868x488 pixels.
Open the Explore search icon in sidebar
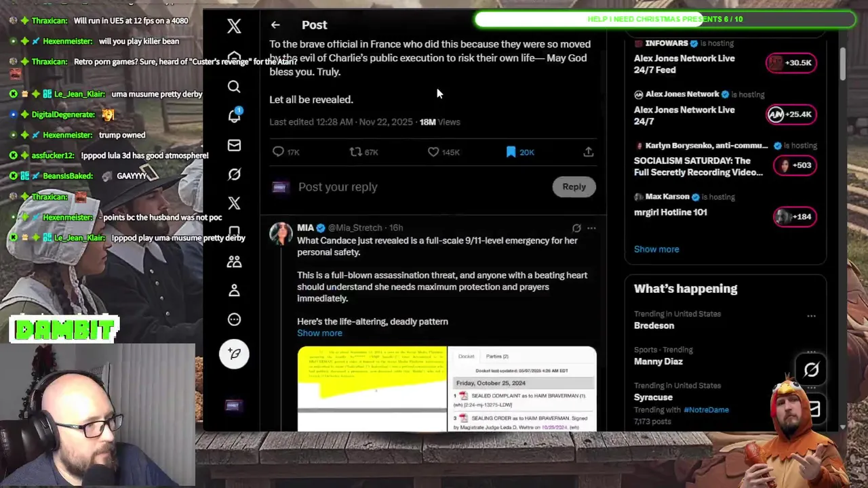point(234,87)
